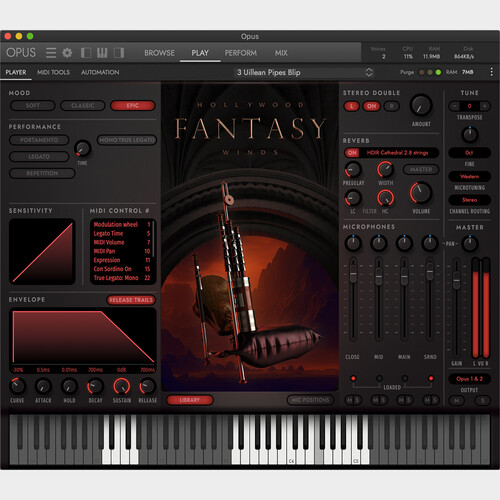Click the Close microphone loaded indicator
This screenshot has width=500, height=500.
click(x=353, y=378)
